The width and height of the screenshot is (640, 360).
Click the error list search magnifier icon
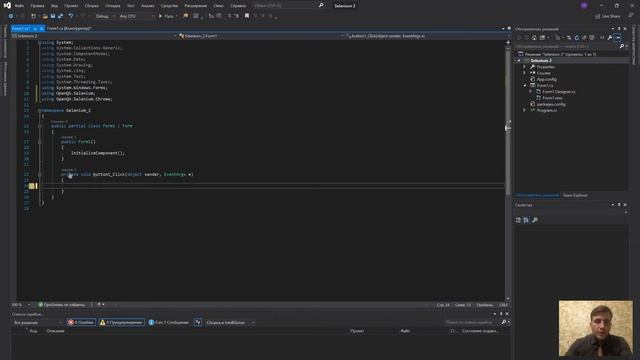(504, 322)
